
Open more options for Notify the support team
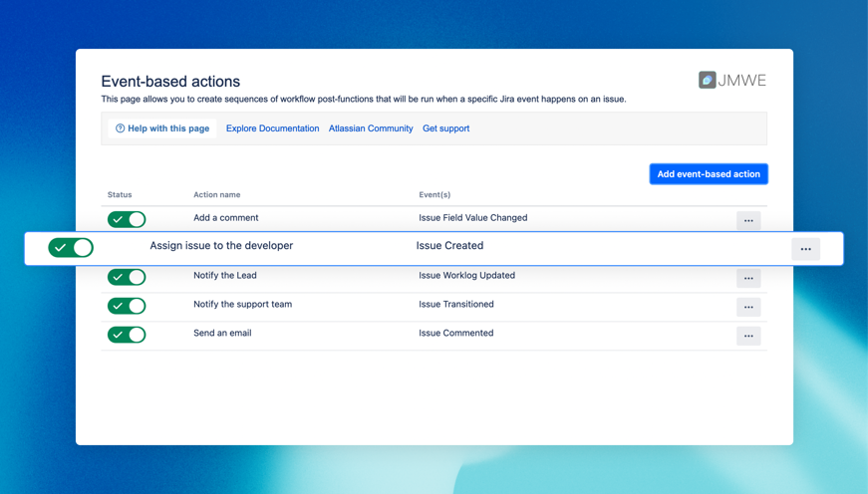tap(748, 307)
